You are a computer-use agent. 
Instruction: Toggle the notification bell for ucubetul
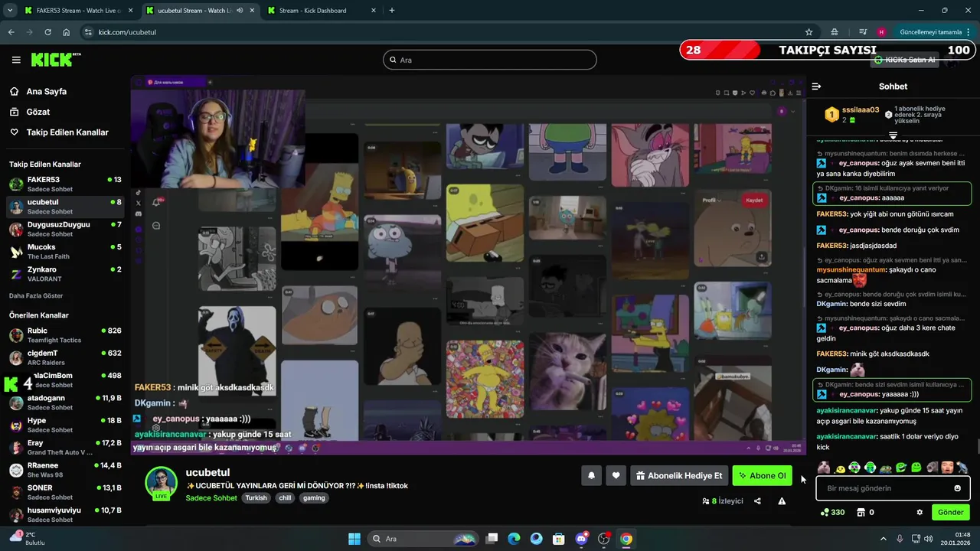591,475
